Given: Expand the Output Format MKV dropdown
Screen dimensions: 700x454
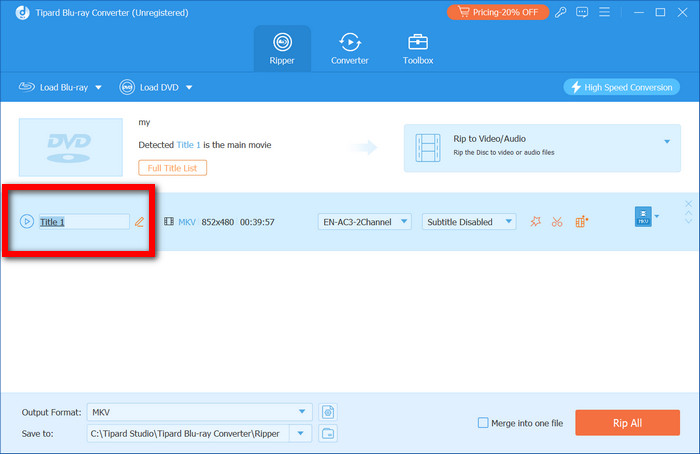Looking at the screenshot, I should point(303,412).
